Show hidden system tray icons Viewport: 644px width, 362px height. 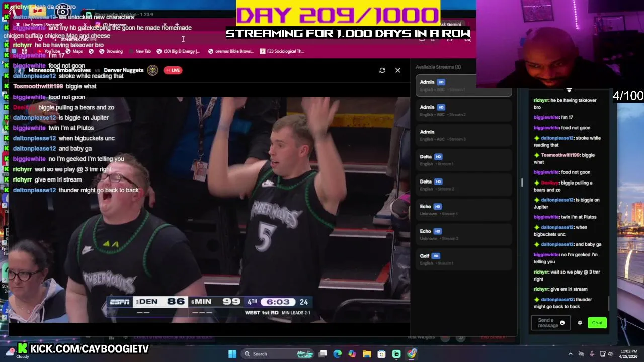(570, 354)
